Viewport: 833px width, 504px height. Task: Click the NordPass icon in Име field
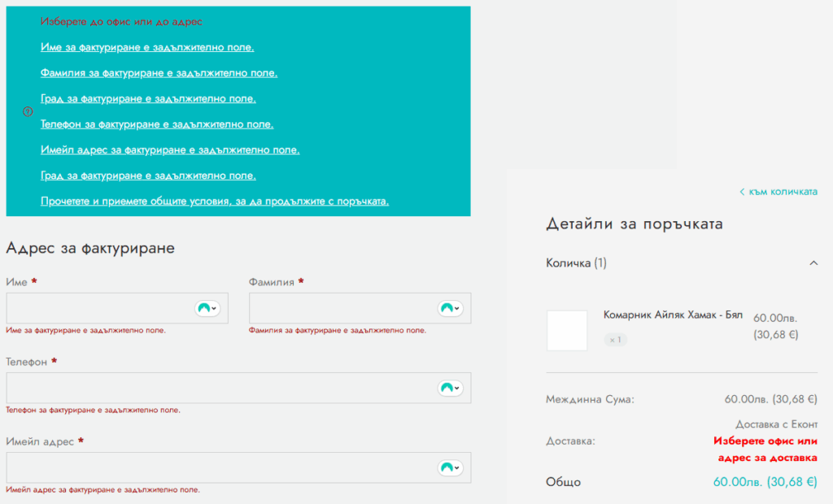click(204, 309)
